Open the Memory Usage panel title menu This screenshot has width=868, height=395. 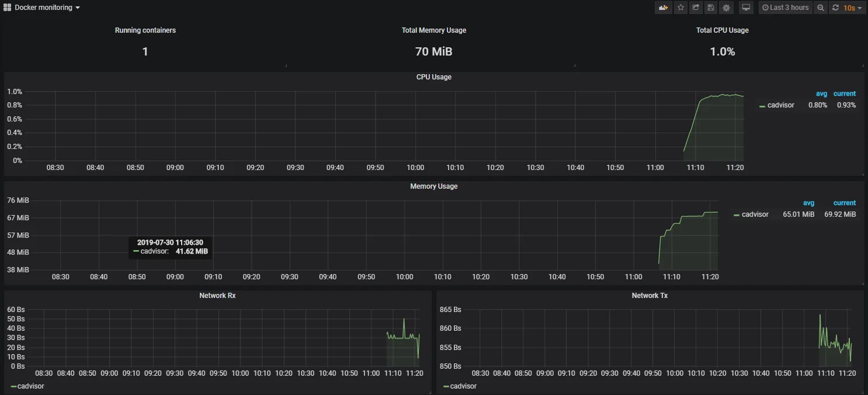pyautogui.click(x=433, y=186)
